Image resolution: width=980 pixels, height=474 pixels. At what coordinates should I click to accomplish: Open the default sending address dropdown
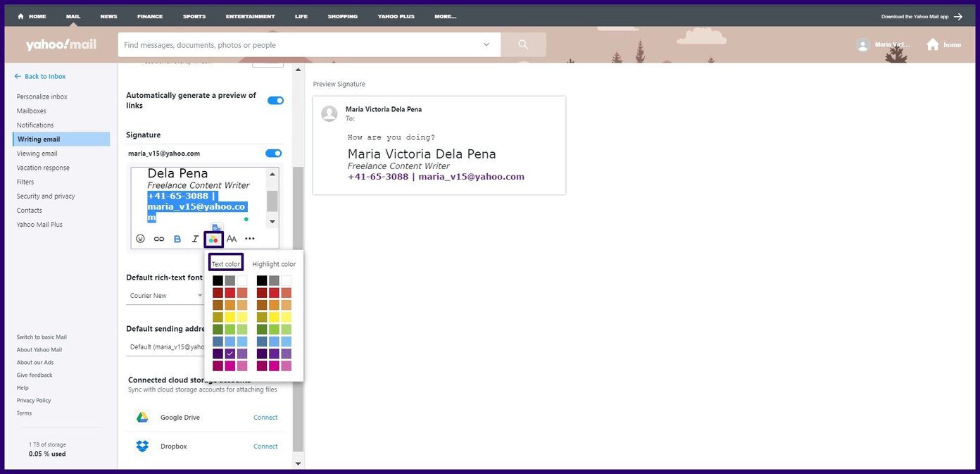pos(167,347)
